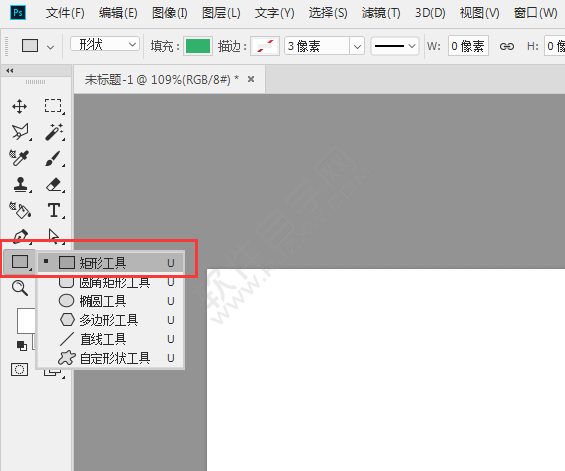Screen dimensions: 565x471
Task: Select the Eyedropper tool
Action: click(x=19, y=158)
